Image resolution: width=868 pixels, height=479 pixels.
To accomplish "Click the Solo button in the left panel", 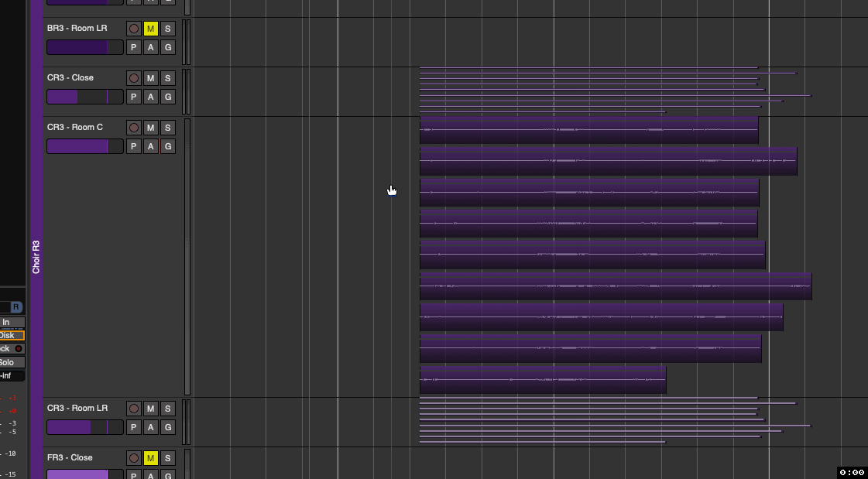I will 9,361.
